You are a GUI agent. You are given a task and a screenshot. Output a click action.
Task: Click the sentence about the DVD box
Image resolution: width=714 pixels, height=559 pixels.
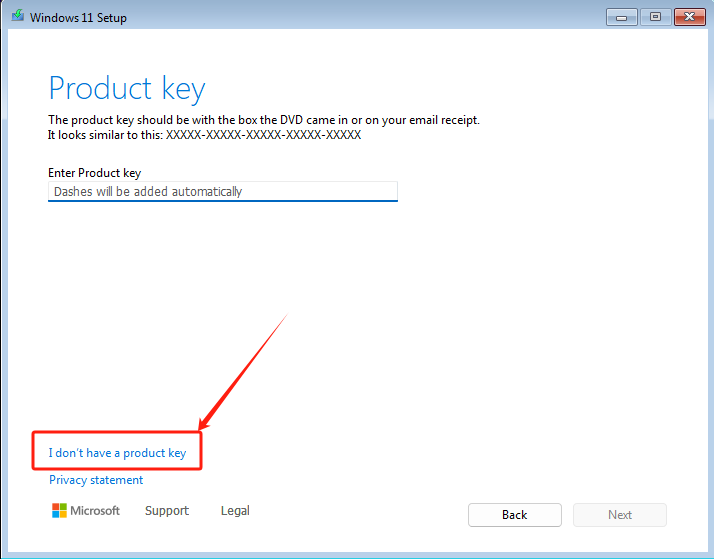coord(264,120)
